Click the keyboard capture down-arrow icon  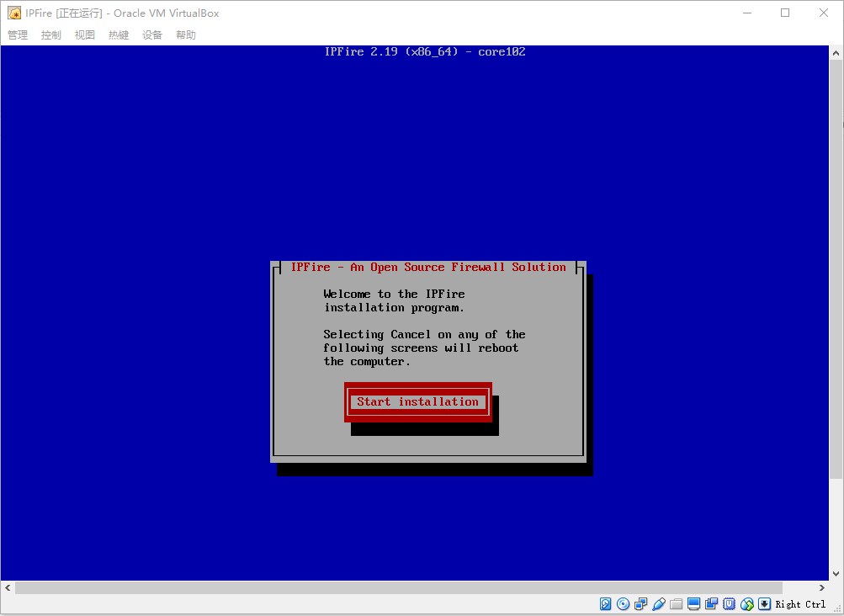(x=764, y=603)
